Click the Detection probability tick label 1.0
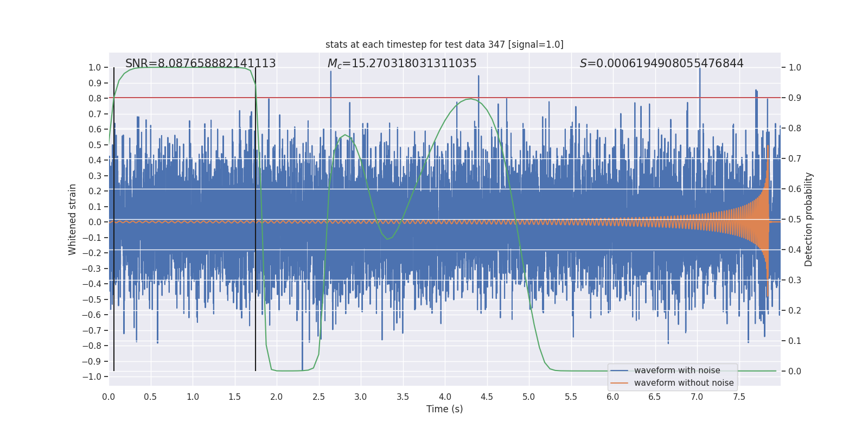The width and height of the screenshot is (868, 434). click(x=795, y=67)
